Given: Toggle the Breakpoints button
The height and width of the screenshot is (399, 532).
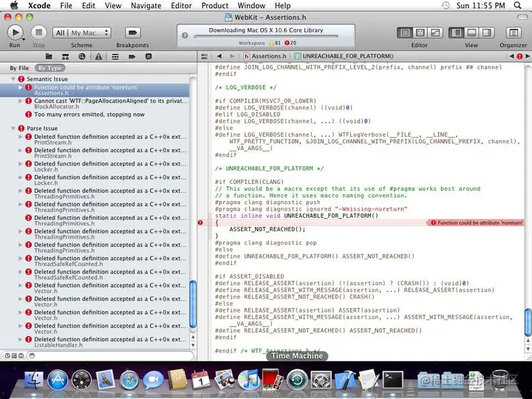Looking at the screenshot, I should tap(133, 33).
